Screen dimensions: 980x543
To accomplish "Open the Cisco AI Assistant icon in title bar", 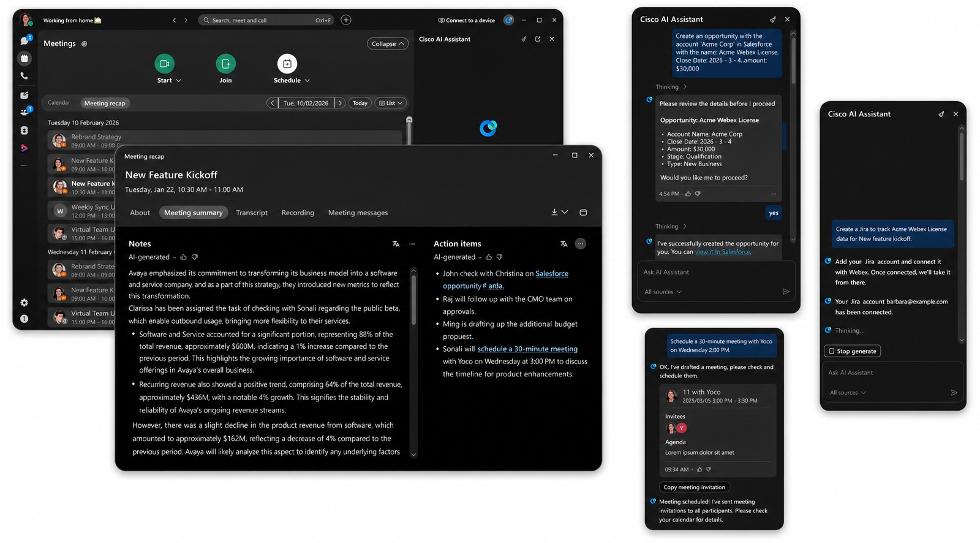I will (x=508, y=20).
